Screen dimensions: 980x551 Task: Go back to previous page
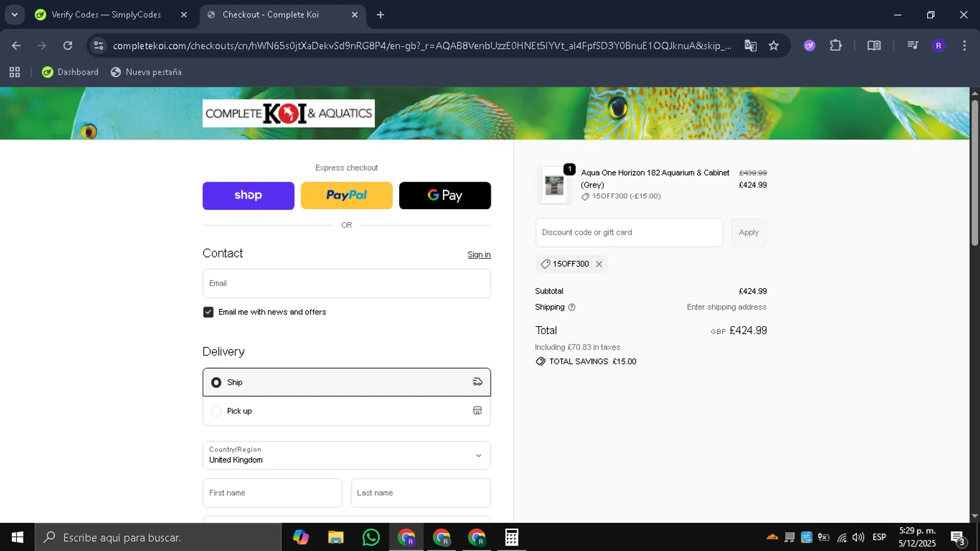pos(16,46)
